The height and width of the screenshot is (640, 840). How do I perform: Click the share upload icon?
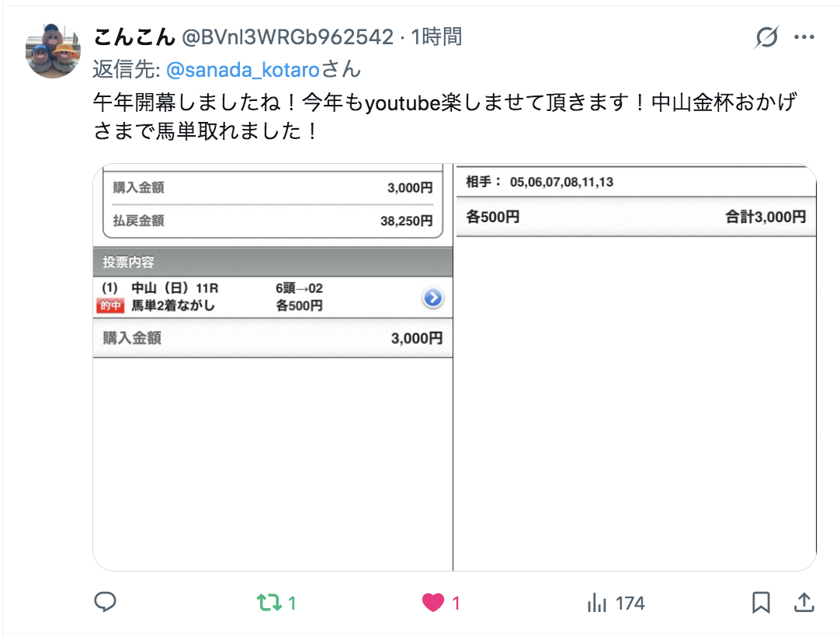tap(804, 603)
